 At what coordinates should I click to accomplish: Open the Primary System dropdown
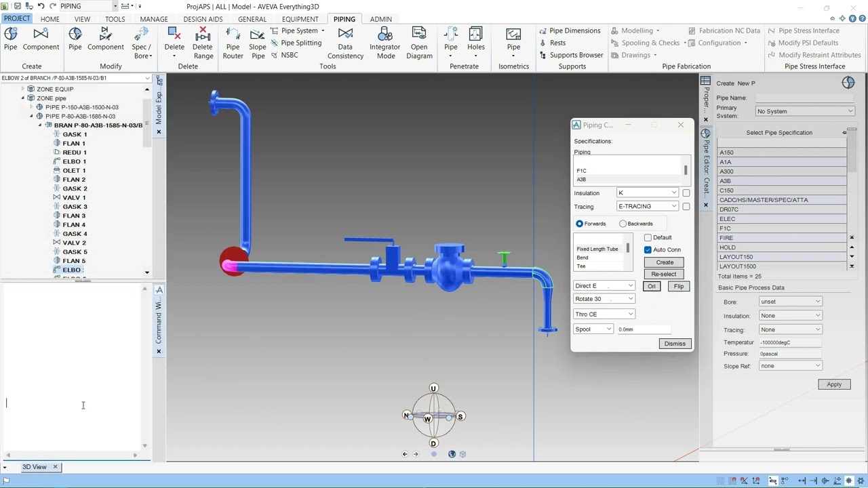[x=805, y=111]
